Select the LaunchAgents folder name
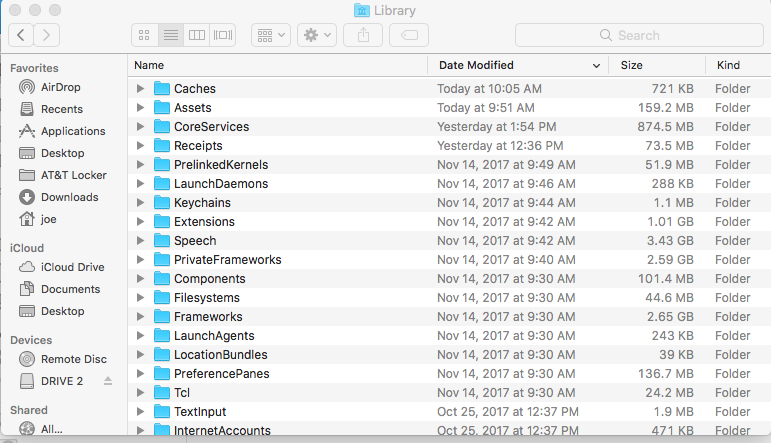 click(x=214, y=336)
